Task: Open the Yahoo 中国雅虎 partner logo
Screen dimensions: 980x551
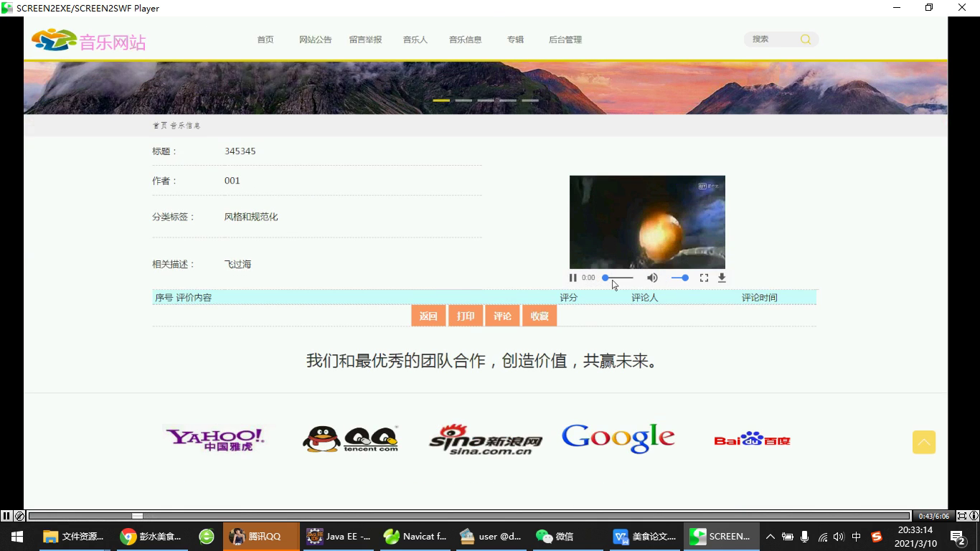Action: tap(215, 439)
